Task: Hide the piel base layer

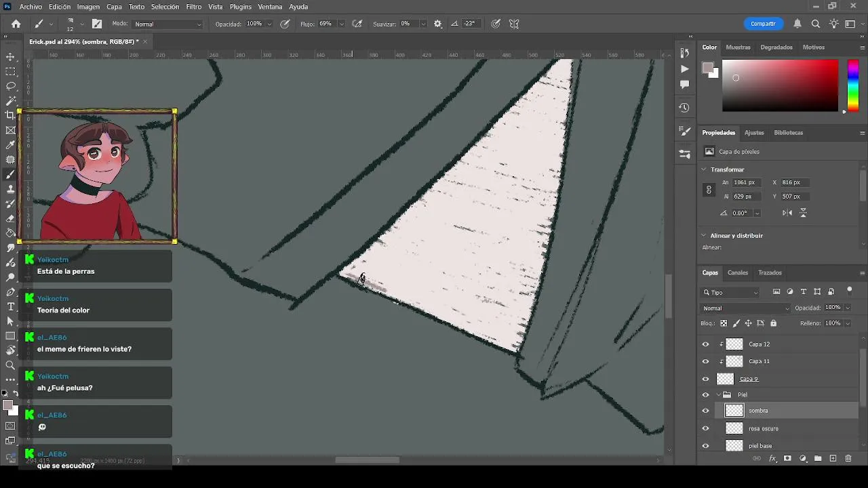Action: 705,445
